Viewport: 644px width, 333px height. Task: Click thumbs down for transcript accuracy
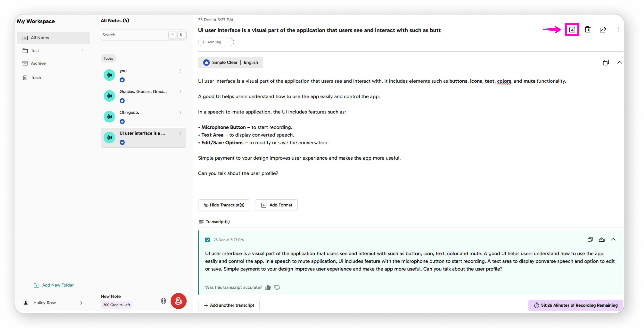[x=277, y=287]
